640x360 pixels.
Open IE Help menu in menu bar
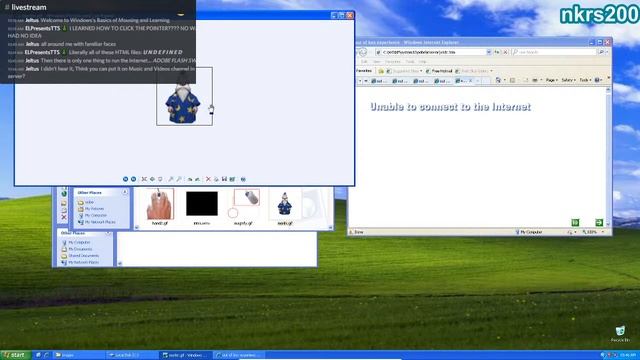coord(422,62)
